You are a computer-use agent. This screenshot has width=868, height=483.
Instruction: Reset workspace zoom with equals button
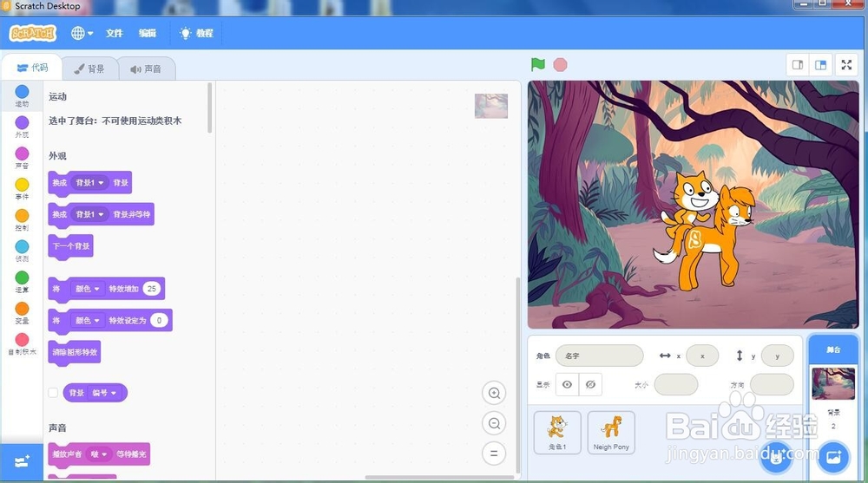(x=494, y=454)
